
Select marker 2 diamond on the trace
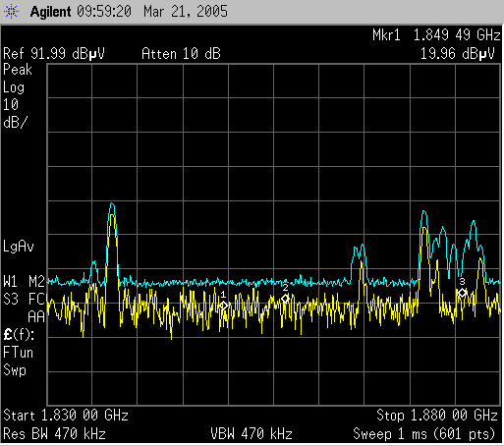(x=285, y=299)
